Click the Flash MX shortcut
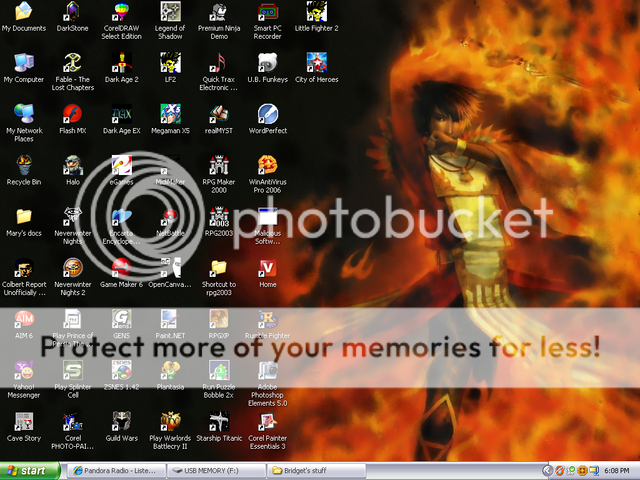This screenshot has height=480, width=640. pyautogui.click(x=72, y=113)
